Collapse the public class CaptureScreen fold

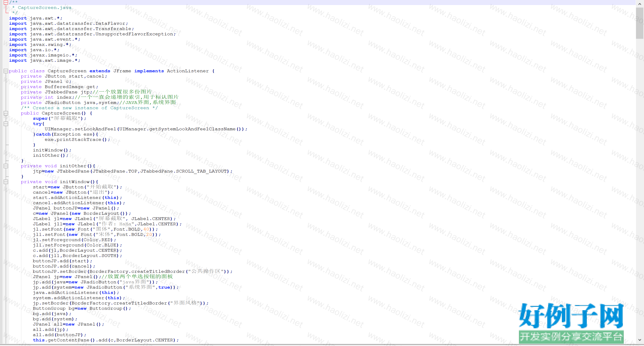(6, 71)
